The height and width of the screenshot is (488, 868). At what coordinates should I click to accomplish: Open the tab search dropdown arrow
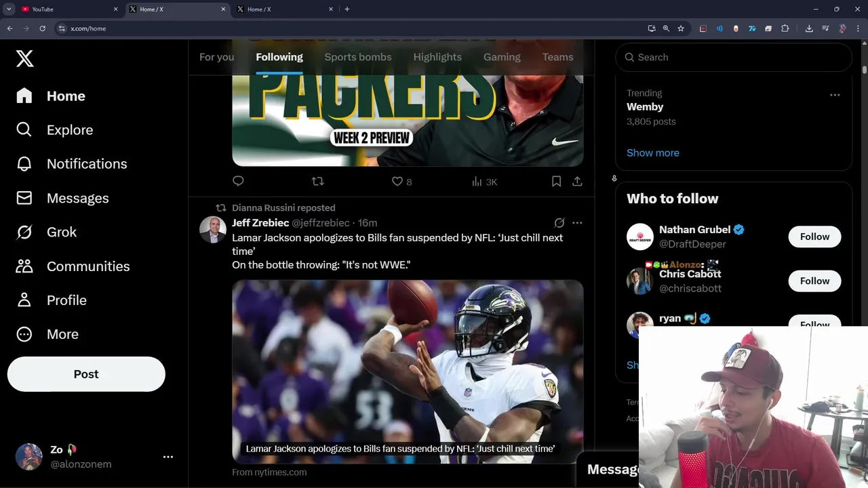[x=9, y=9]
